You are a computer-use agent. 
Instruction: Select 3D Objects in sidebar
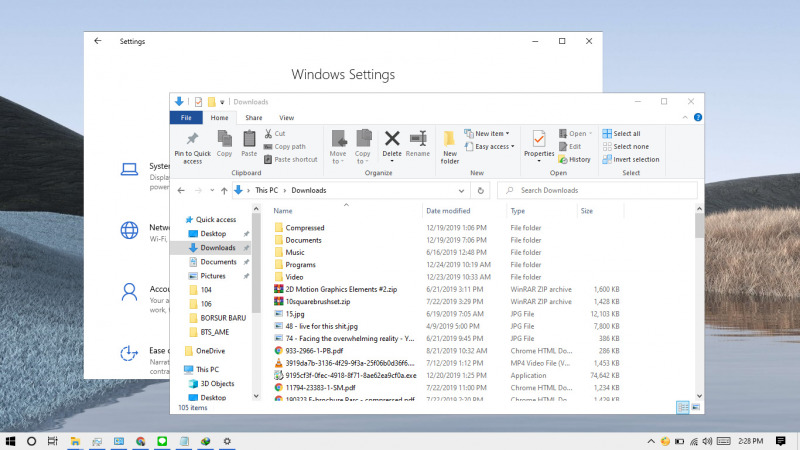tap(217, 384)
